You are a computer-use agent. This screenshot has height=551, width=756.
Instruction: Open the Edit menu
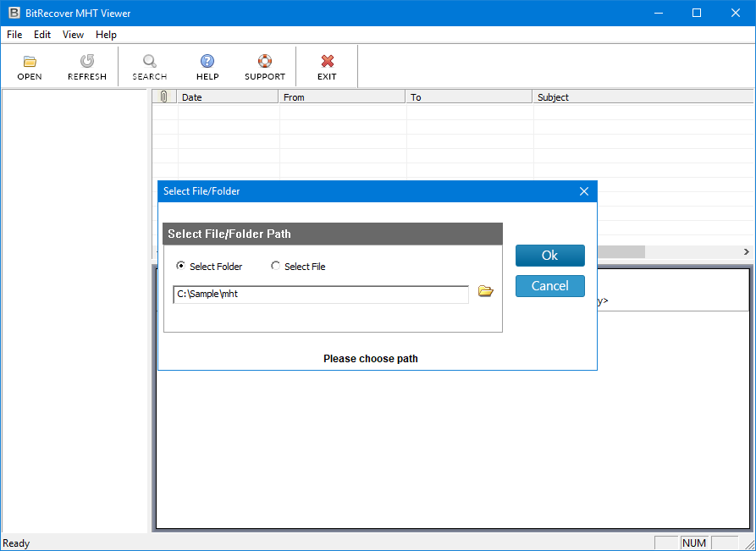42,35
